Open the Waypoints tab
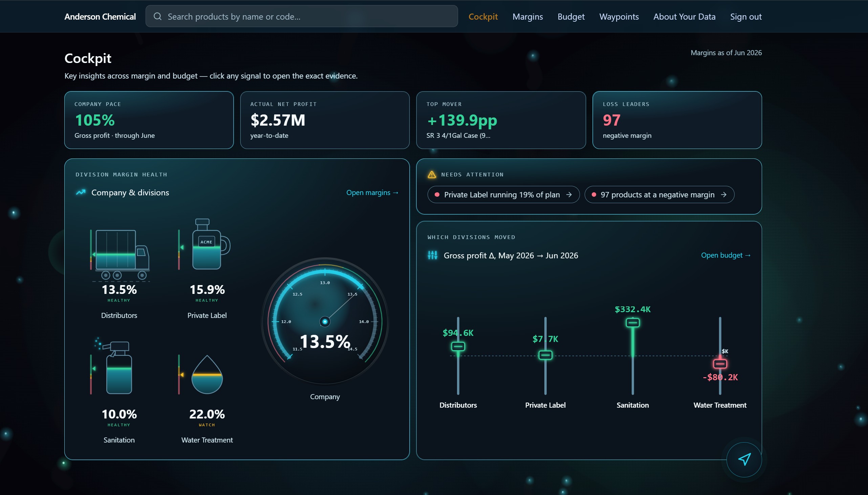The image size is (868, 495). click(x=619, y=16)
